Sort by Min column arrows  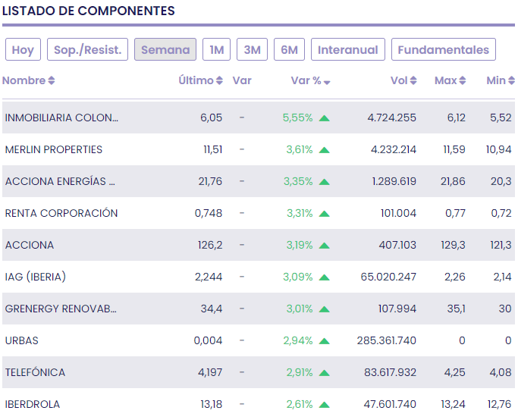tap(511, 81)
